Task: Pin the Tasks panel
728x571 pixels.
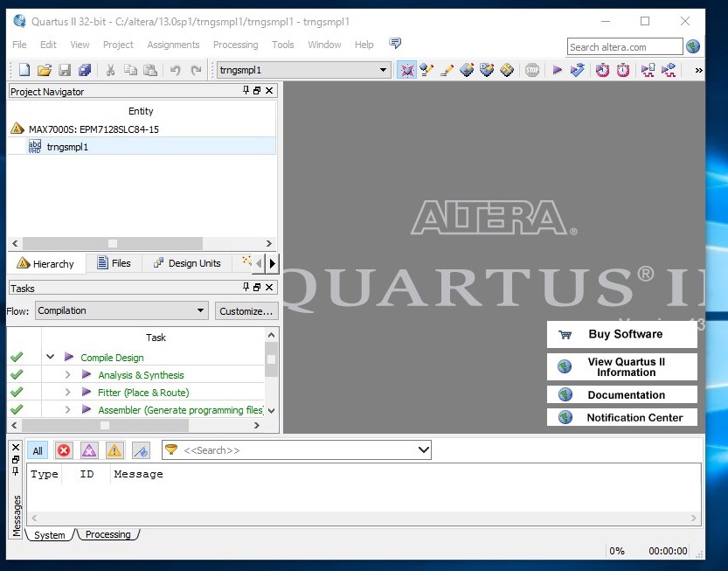Action: [246, 287]
